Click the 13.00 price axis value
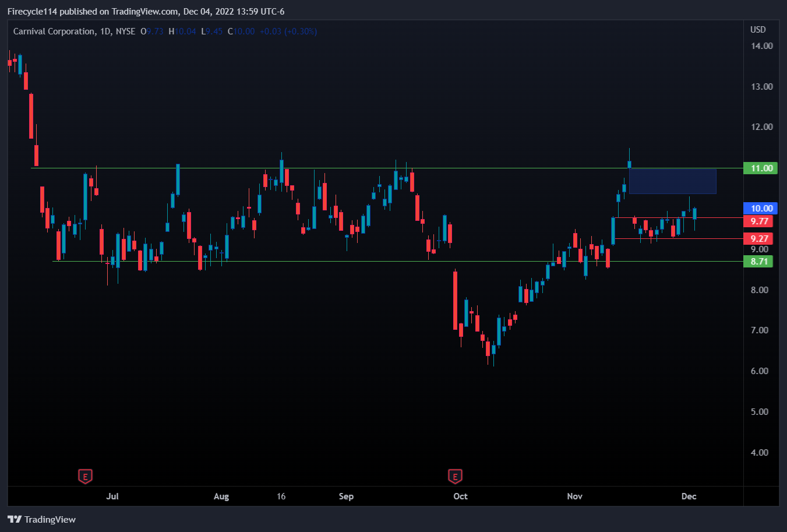Screen dimensions: 787x532 pos(762,87)
